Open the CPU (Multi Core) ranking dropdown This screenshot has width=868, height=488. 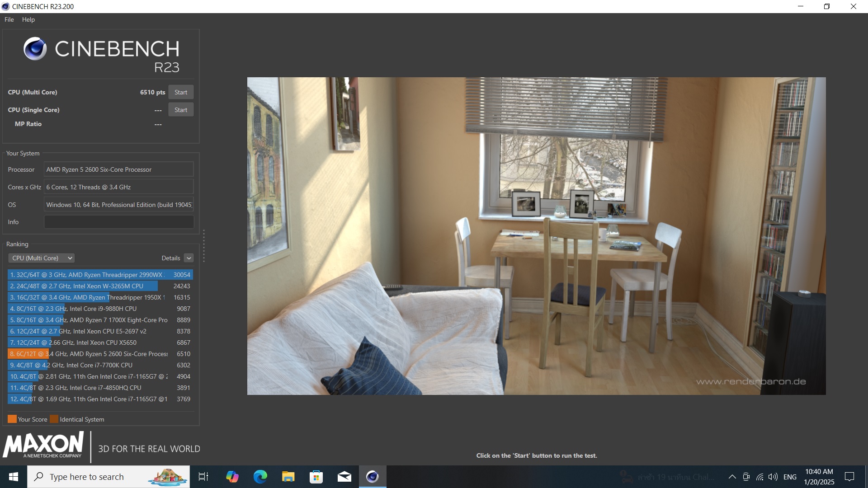[x=41, y=258]
